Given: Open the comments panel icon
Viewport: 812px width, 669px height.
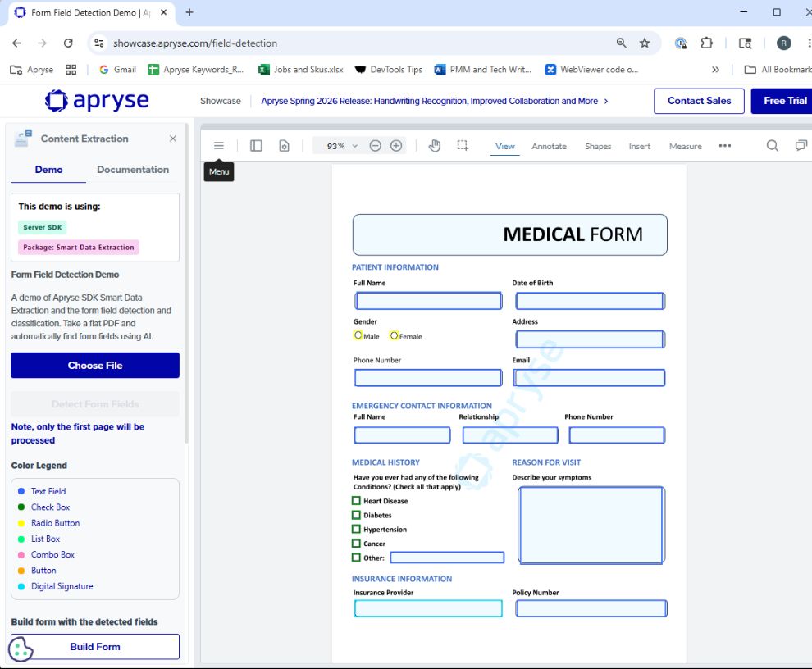Looking at the screenshot, I should (x=801, y=146).
